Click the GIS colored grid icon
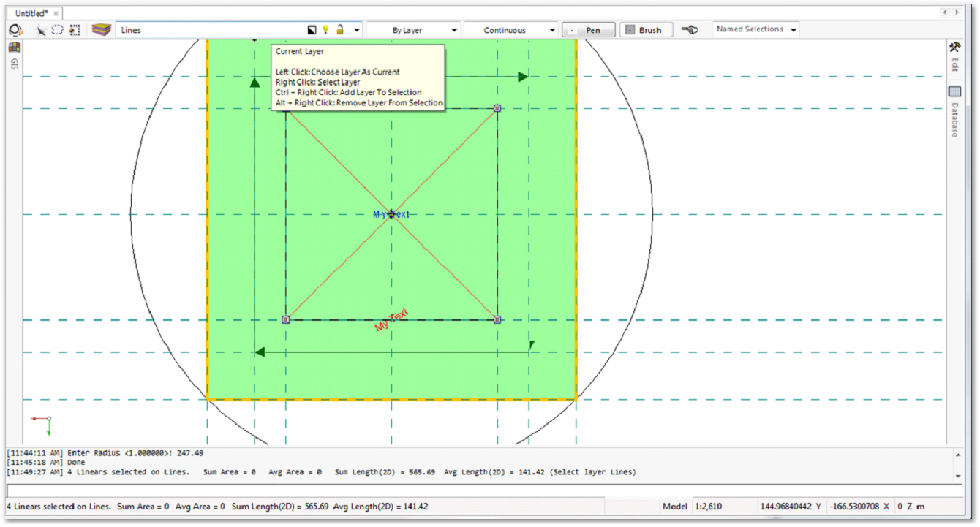 [x=14, y=48]
